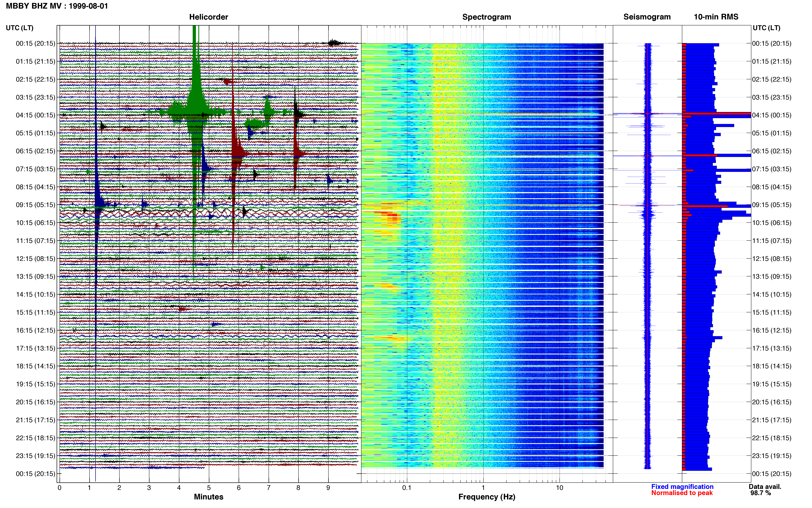The height and width of the screenshot is (508, 812).
Task: Click right-axis time label '07:15 (03:15)'
Action: [x=772, y=169]
